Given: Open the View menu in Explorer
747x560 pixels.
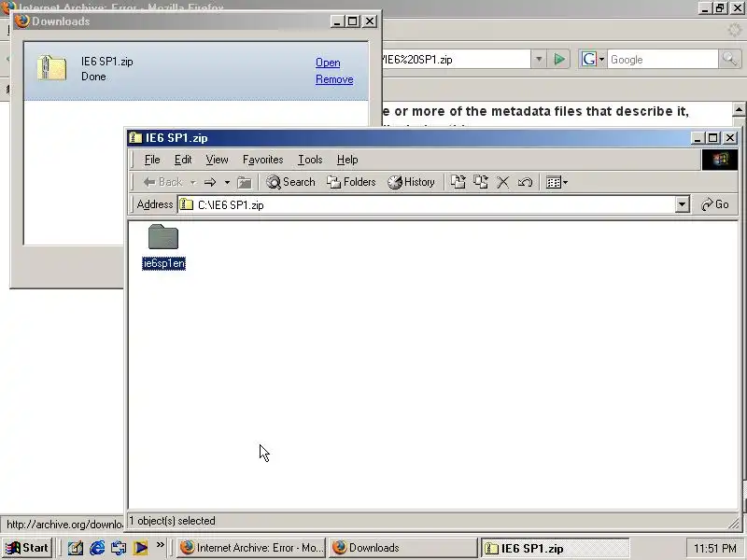Looking at the screenshot, I should (217, 160).
